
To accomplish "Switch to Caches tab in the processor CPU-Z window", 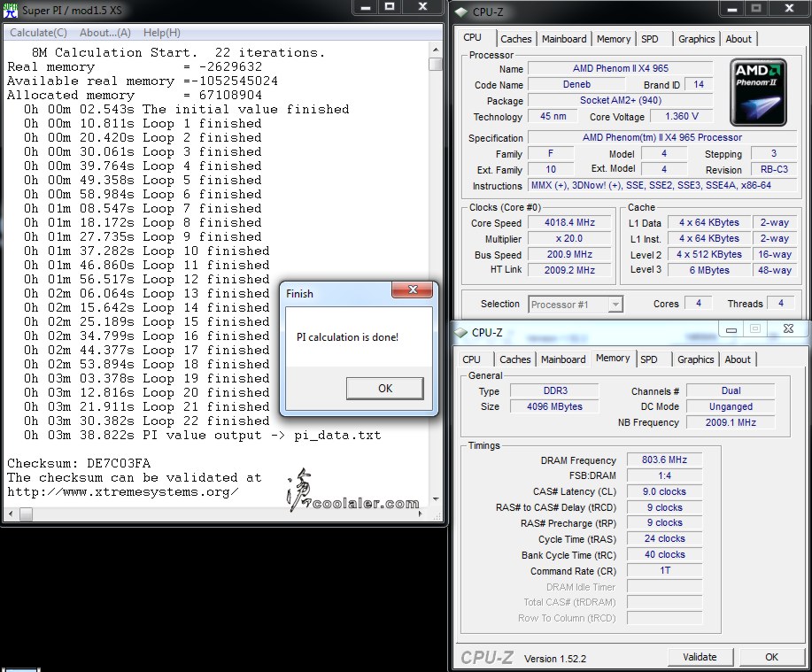I will tap(515, 39).
